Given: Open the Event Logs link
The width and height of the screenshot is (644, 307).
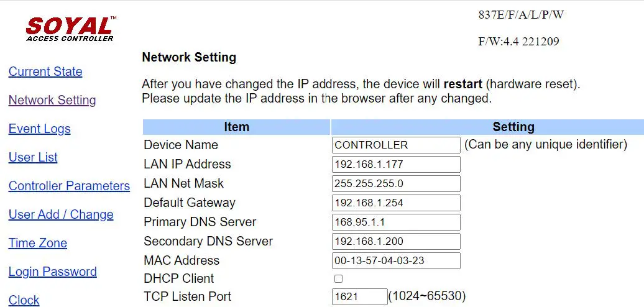Looking at the screenshot, I should pyautogui.click(x=40, y=129).
